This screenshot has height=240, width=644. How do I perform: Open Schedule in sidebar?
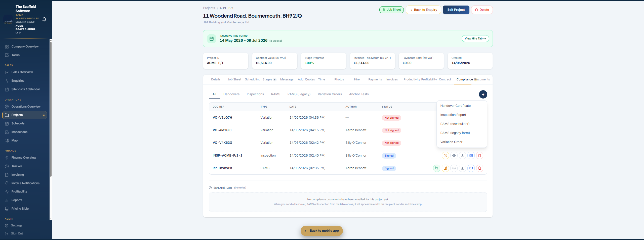click(25, 123)
